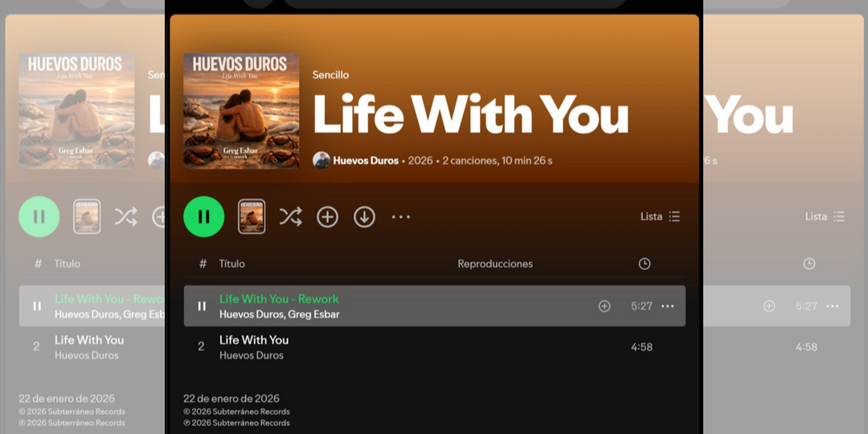Add Rework track to Liked Songs
This screenshot has height=434, width=868.
pyautogui.click(x=604, y=306)
